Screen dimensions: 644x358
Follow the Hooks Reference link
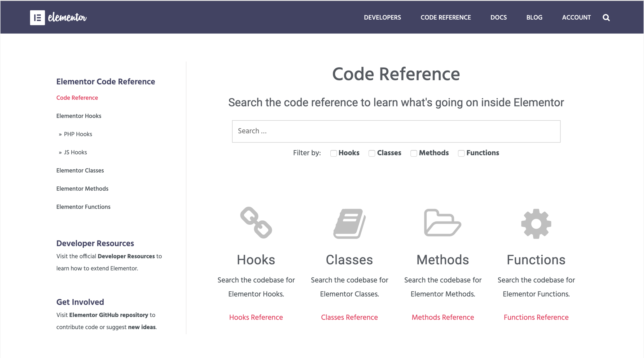256,317
